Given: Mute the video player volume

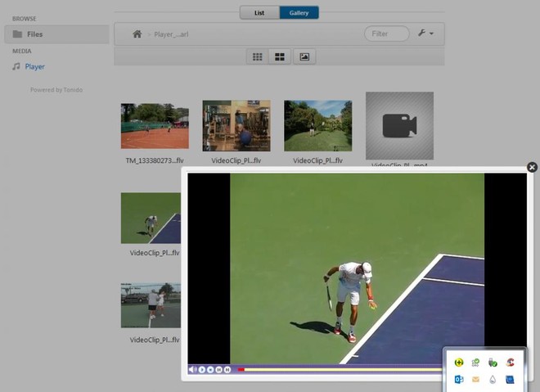Looking at the screenshot, I should (x=193, y=369).
